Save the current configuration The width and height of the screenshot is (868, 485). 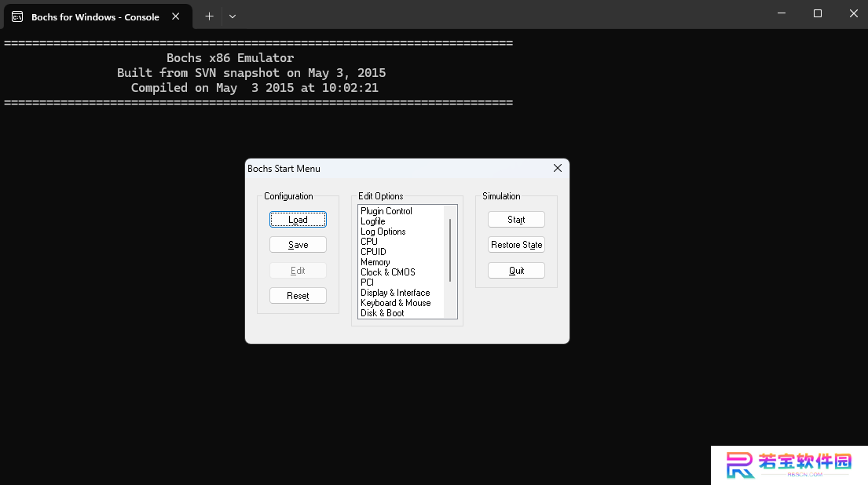298,245
